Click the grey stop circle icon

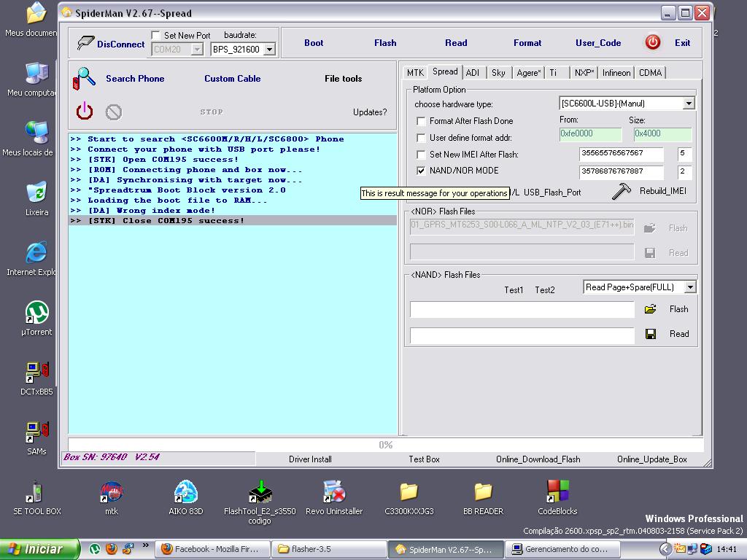113,112
